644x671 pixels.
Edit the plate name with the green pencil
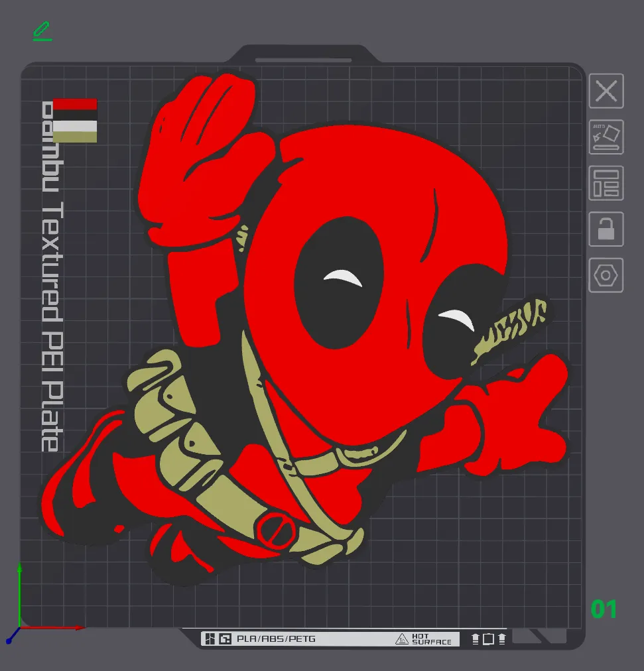tap(42, 30)
